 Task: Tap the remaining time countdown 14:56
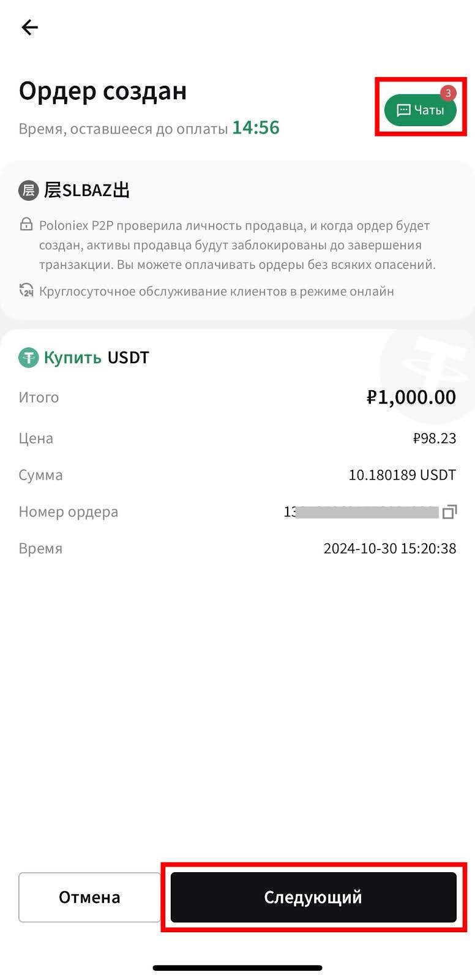pos(256,127)
